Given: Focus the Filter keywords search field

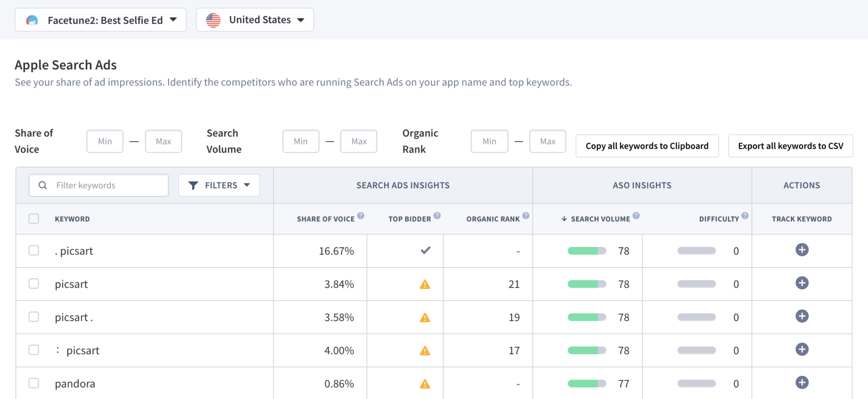Looking at the screenshot, I should tap(99, 185).
